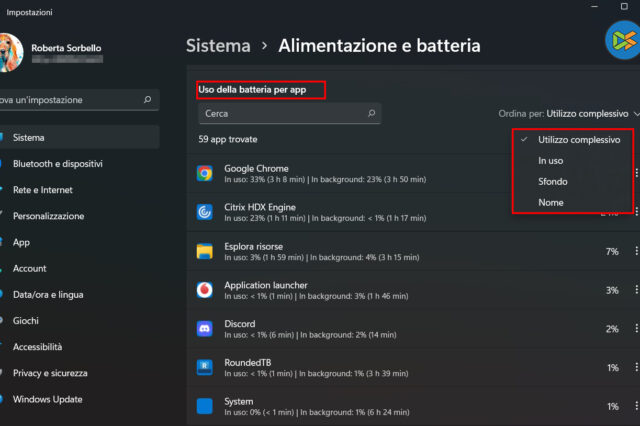Open Windows Update section
Image resolution: width=640 pixels, height=426 pixels.
50,399
